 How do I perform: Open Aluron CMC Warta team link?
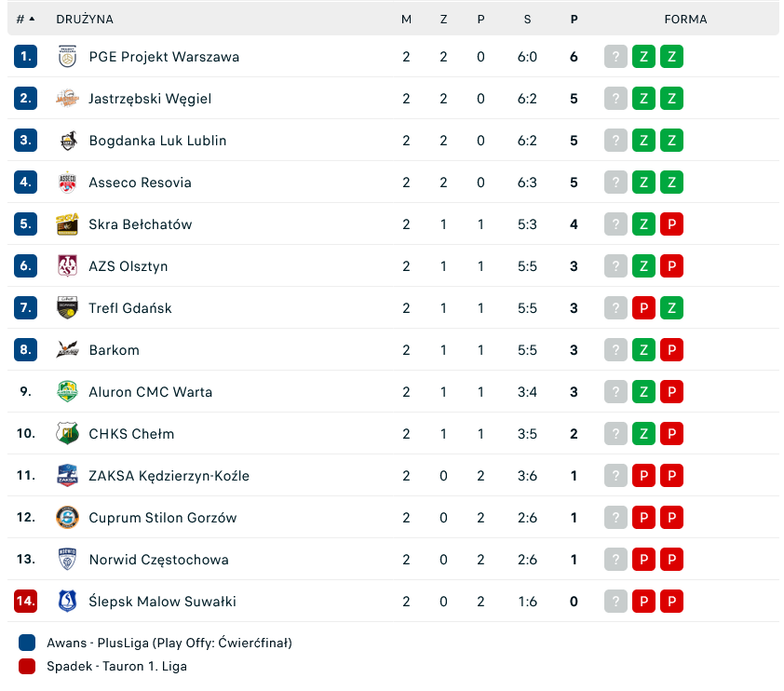[150, 392]
